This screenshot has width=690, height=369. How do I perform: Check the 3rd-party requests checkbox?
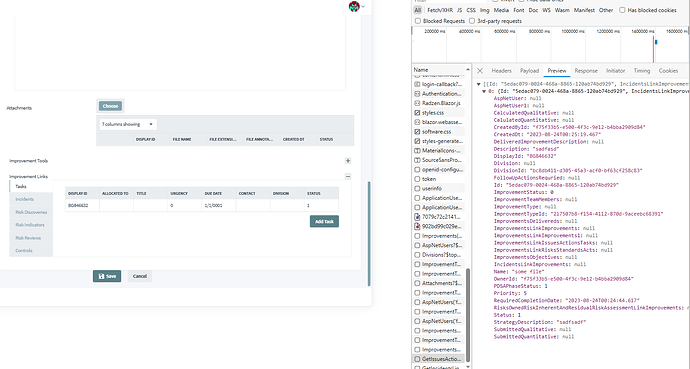pyautogui.click(x=472, y=21)
